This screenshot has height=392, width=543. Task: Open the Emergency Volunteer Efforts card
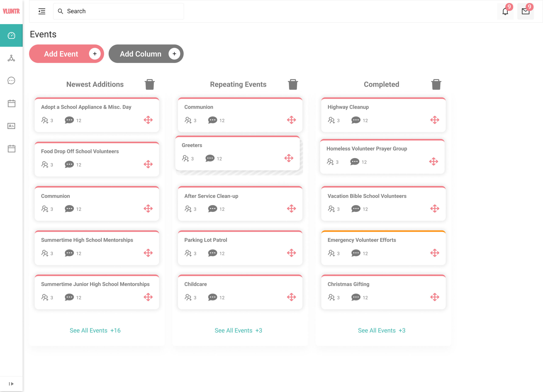361,240
